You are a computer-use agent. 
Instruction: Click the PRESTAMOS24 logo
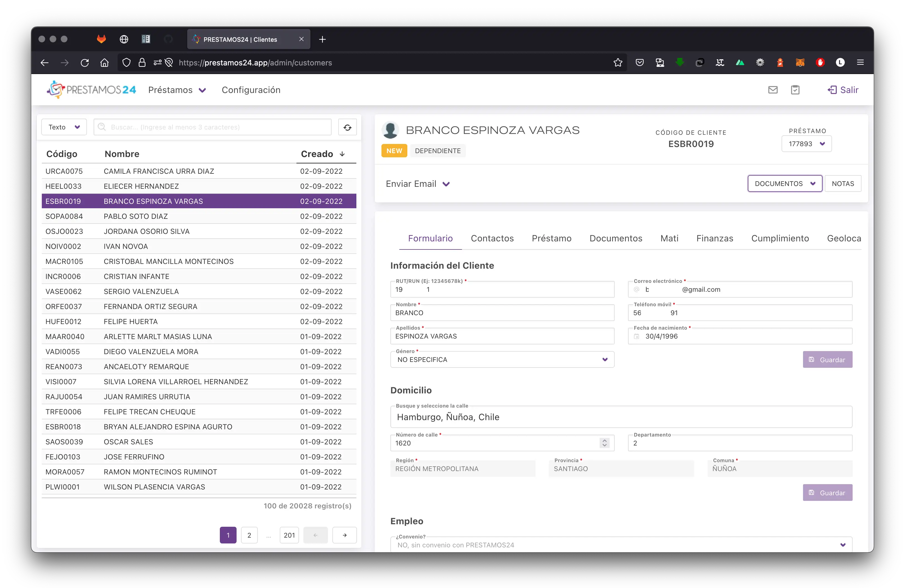coord(91,90)
